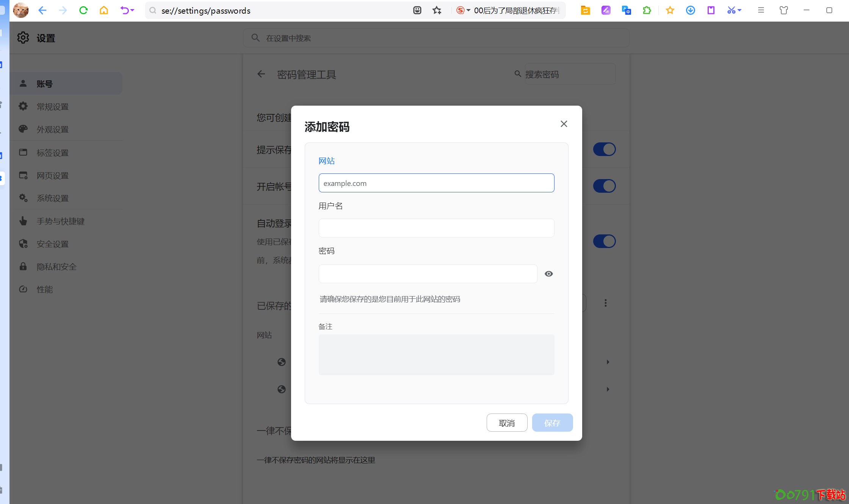The width and height of the screenshot is (849, 504).
Task: Open the search engine selector dropdown
Action: (x=468, y=11)
